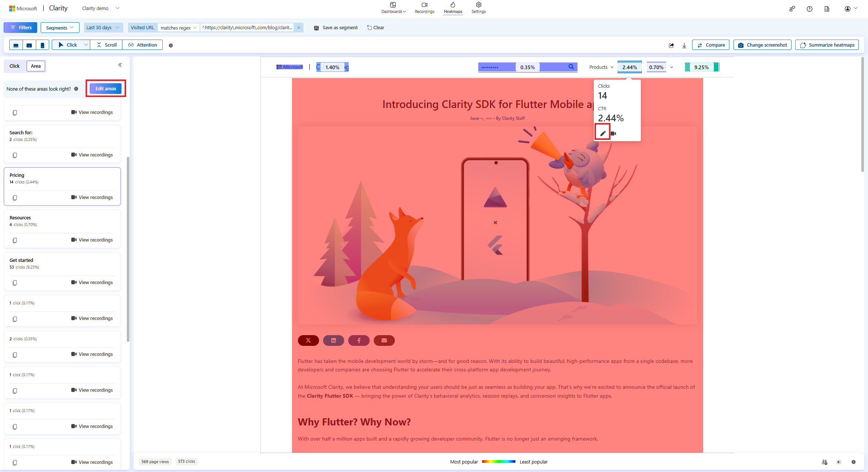868x472 pixels.
Task: Collapse the left areas panel
Action: [120, 65]
